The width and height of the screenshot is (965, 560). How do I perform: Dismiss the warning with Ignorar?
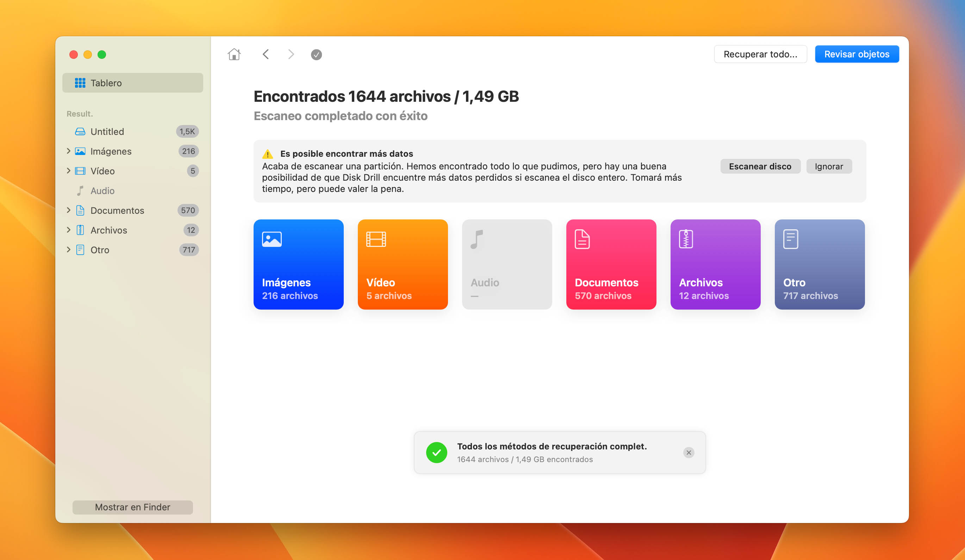(x=829, y=166)
